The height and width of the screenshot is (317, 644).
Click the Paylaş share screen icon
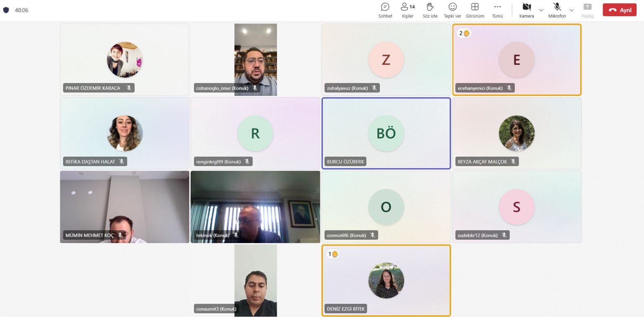(x=587, y=10)
